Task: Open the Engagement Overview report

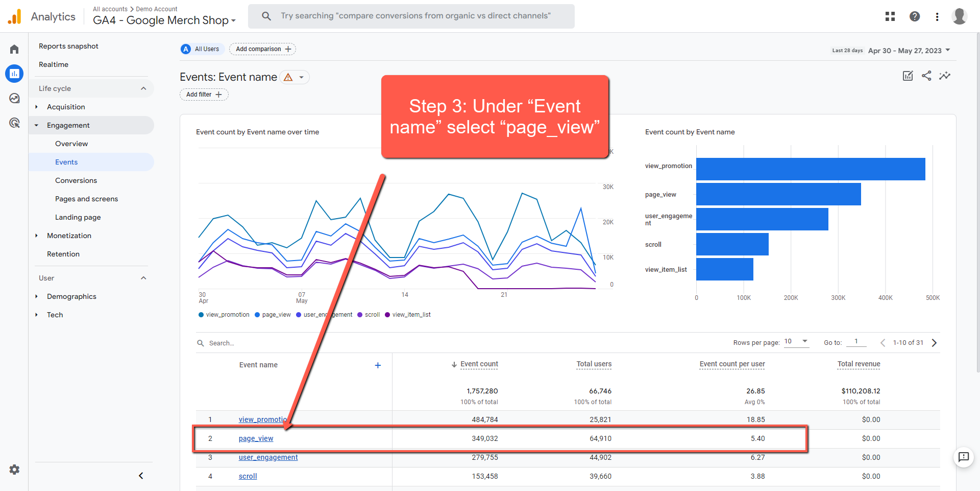Action: point(71,144)
